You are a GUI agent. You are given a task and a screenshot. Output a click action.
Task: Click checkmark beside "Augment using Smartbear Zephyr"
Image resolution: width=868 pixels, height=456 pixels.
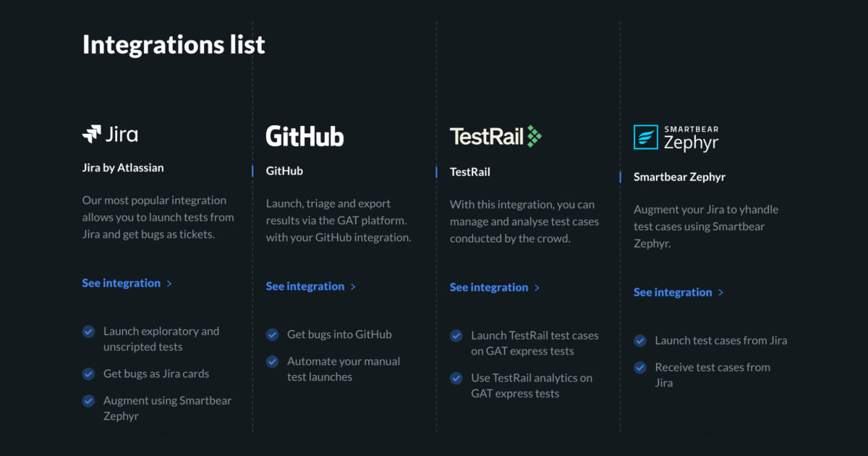click(88, 401)
